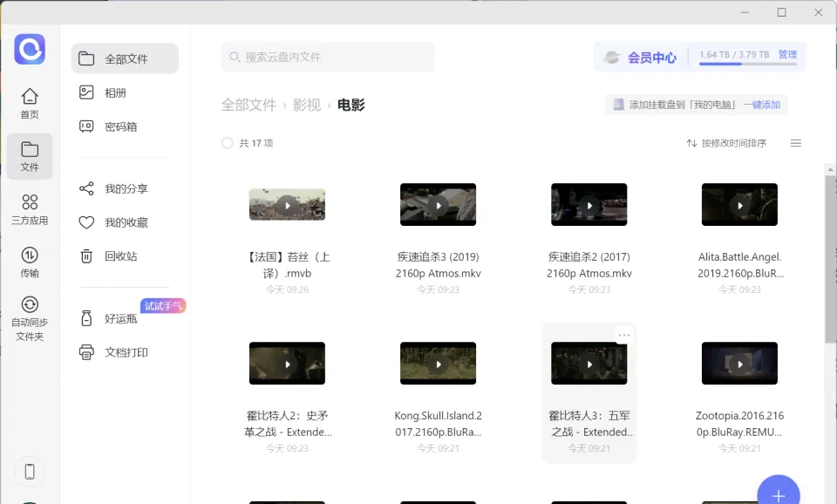Open the 【法国】苔丝 rmvb video thumbnail

pyautogui.click(x=287, y=205)
